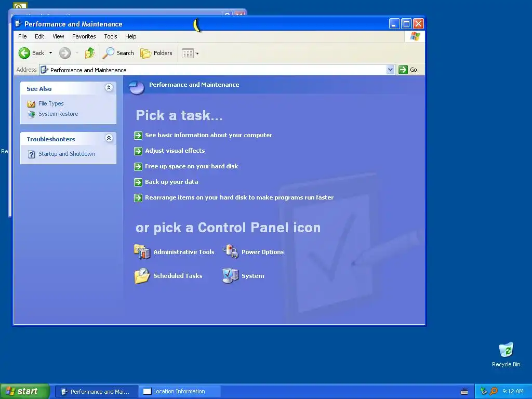Select Adjust visual effects task
Screen dimensions: 532x399
[175, 151]
